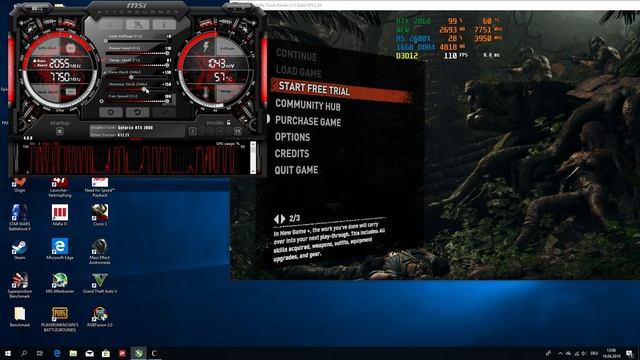640x360 pixels.
Task: Open Edge from the taskbar
Action: coord(57,353)
